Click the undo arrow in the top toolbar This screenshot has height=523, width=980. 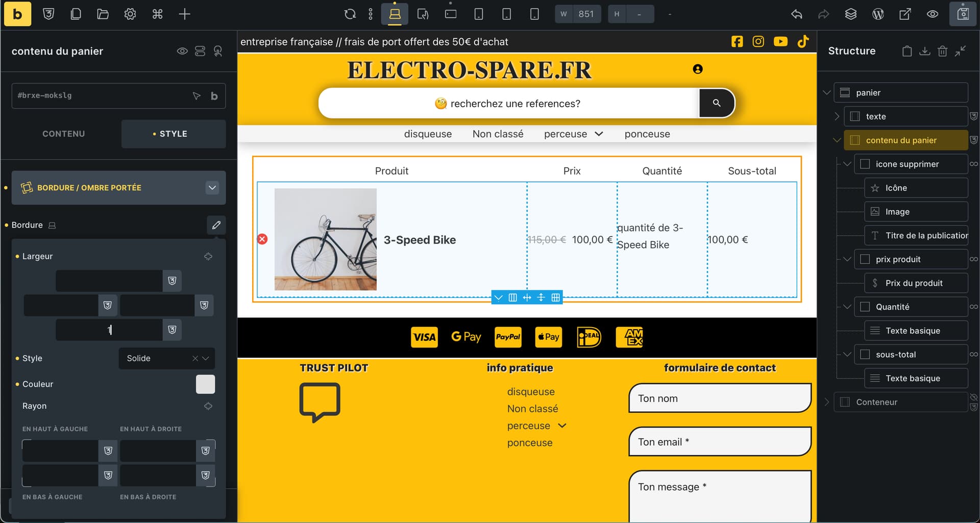(796, 14)
